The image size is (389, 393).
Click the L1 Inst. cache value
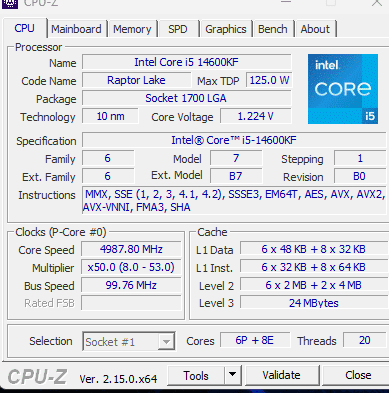click(x=313, y=267)
